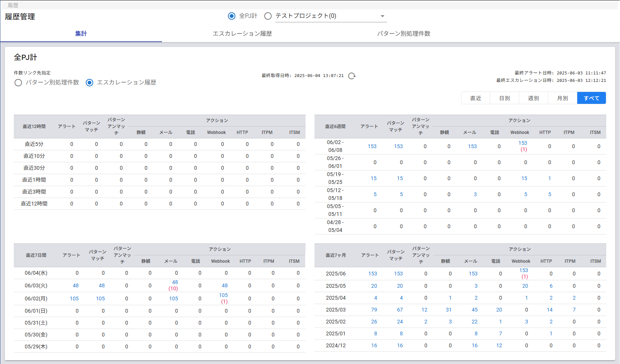Show the 日別 daily view

click(504, 98)
